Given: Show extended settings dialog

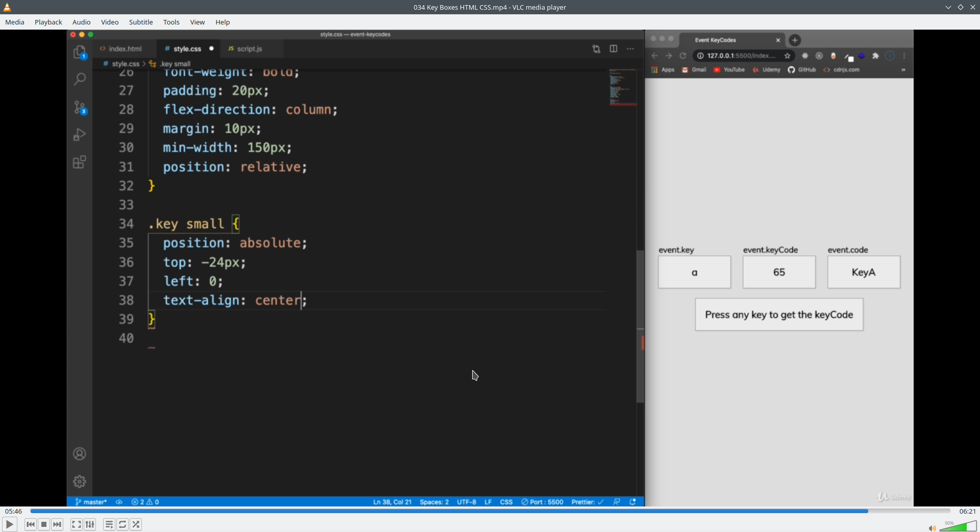Looking at the screenshot, I should (90, 524).
